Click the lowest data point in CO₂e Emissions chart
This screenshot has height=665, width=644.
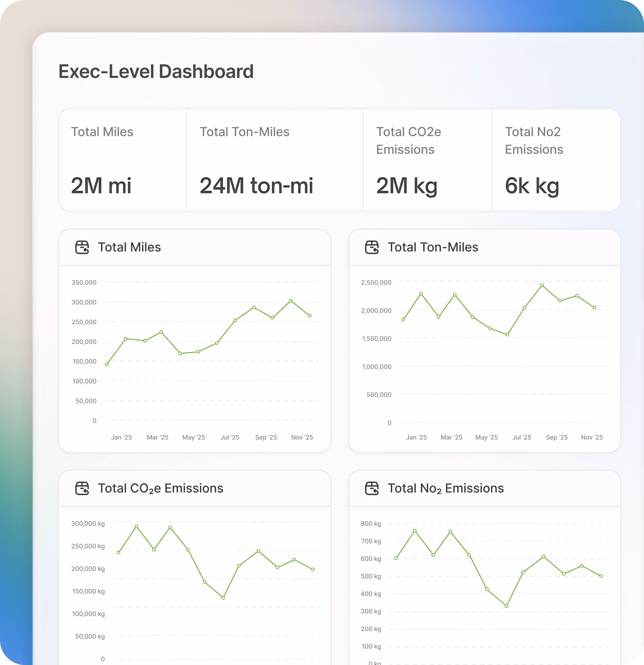coord(223,598)
